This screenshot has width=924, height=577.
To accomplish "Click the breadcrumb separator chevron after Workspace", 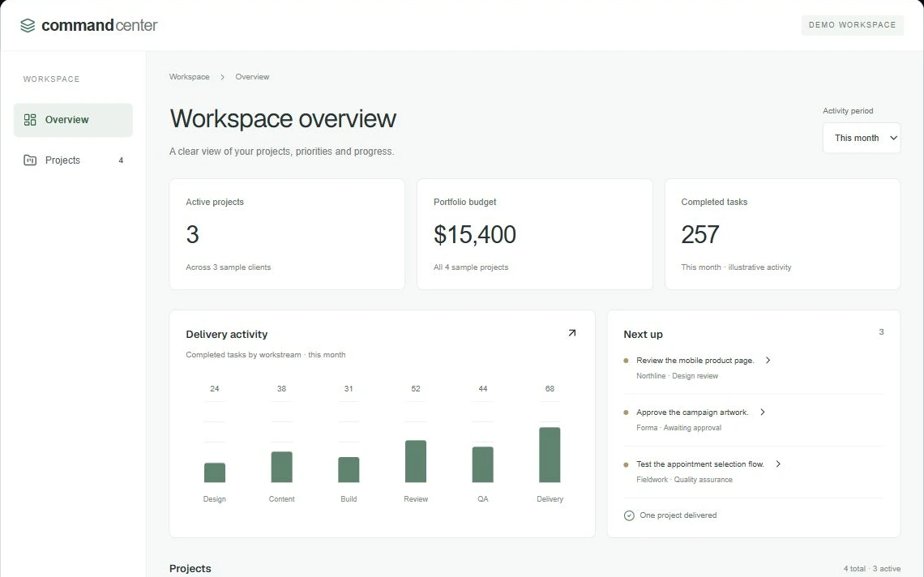I will 222,77.
